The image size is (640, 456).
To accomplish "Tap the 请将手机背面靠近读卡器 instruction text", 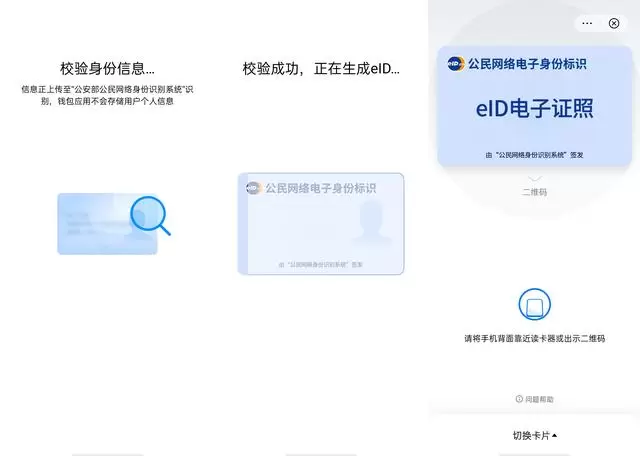I will click(534, 339).
